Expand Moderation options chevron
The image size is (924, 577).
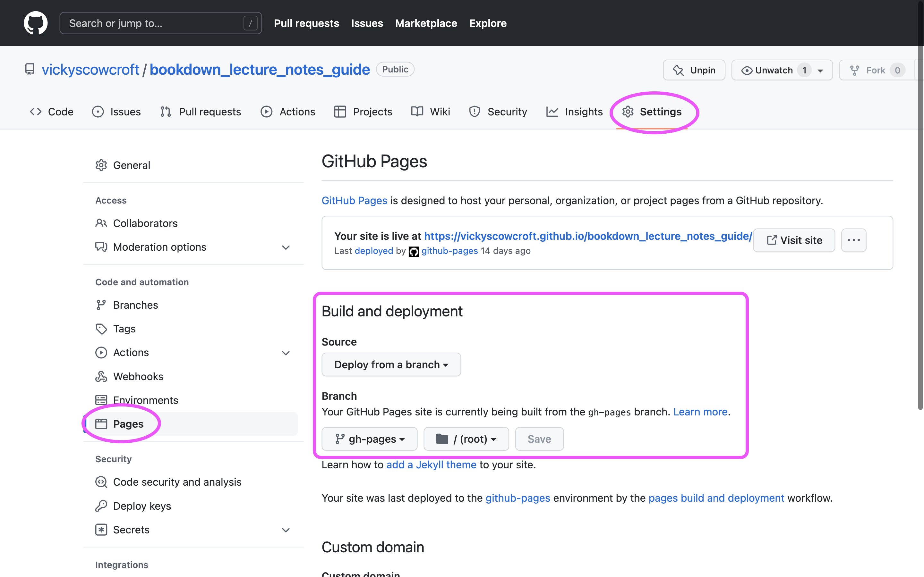pos(286,247)
